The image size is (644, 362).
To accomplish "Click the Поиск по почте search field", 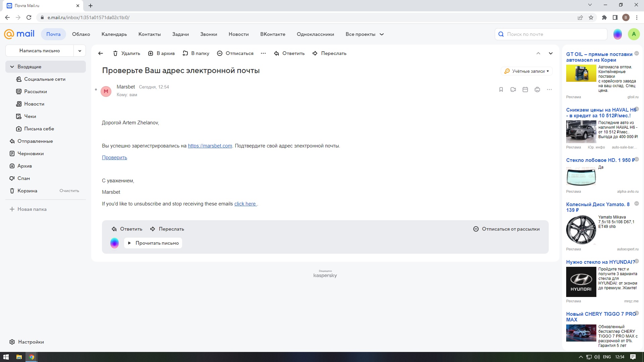I will click(x=553, y=34).
